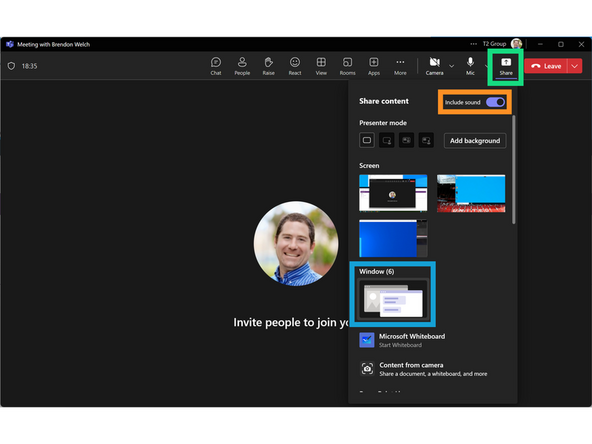Expand the Leave options dropdown
The height and width of the screenshot is (444, 592).
pyautogui.click(x=575, y=66)
